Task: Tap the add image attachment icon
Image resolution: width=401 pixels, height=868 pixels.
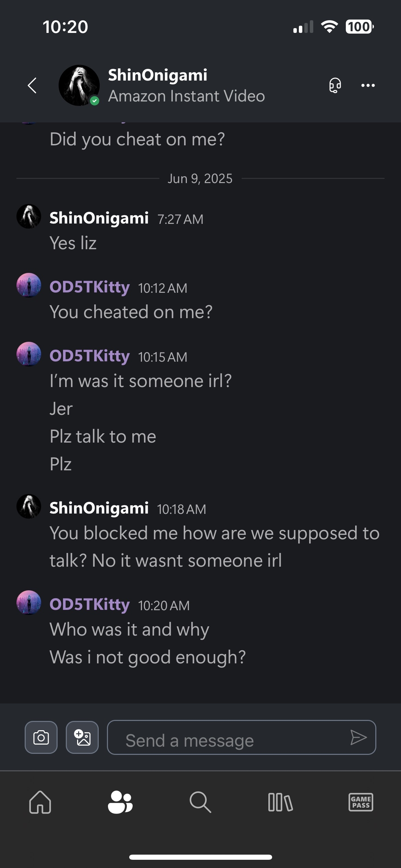Action: 82,737
